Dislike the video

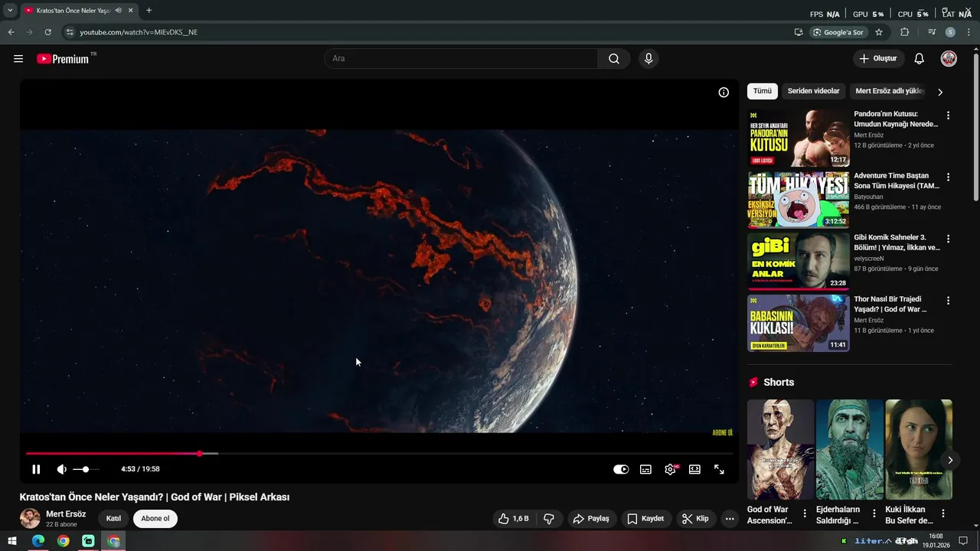[548, 519]
